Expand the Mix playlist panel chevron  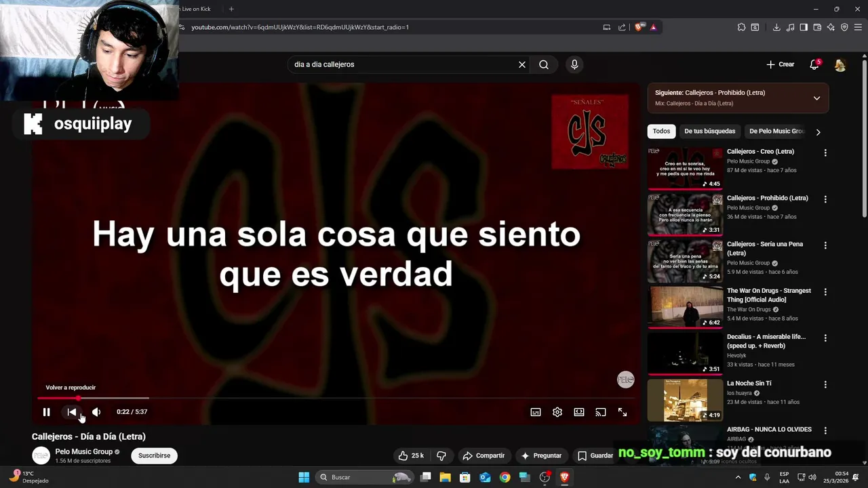(x=816, y=98)
